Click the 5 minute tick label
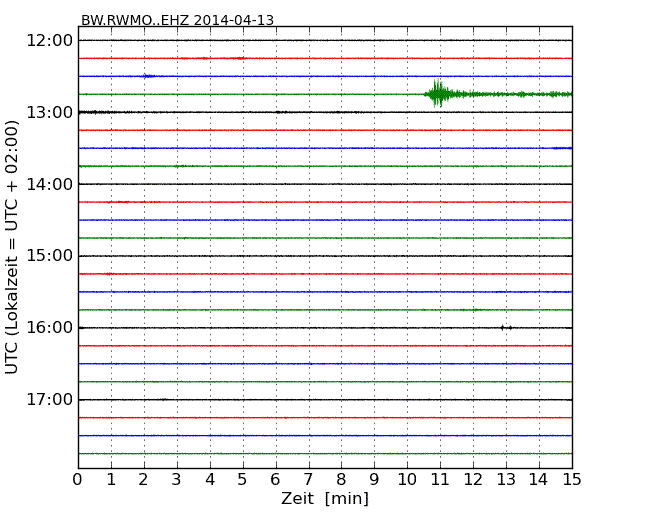650x520 pixels. (242, 480)
